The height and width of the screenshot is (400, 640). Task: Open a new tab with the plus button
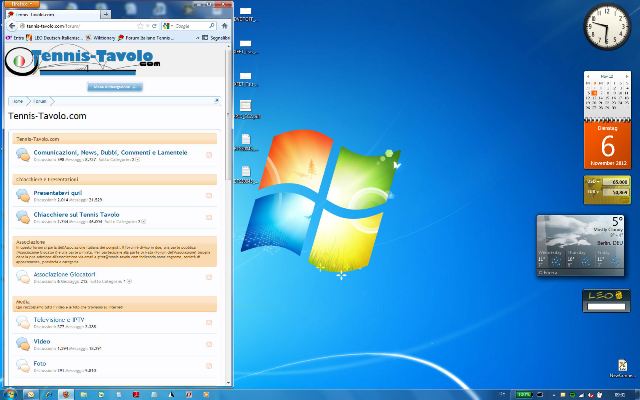click(105, 15)
